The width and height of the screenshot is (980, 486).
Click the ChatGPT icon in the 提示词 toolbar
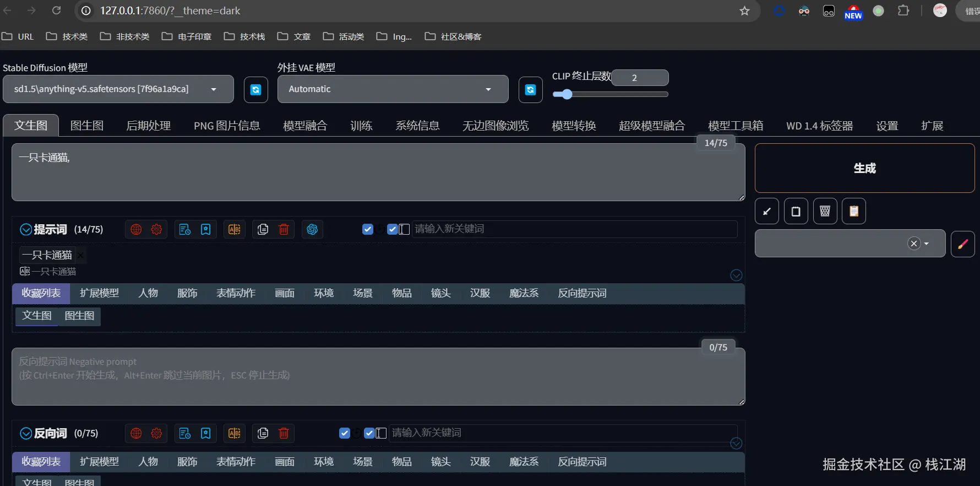pos(312,229)
